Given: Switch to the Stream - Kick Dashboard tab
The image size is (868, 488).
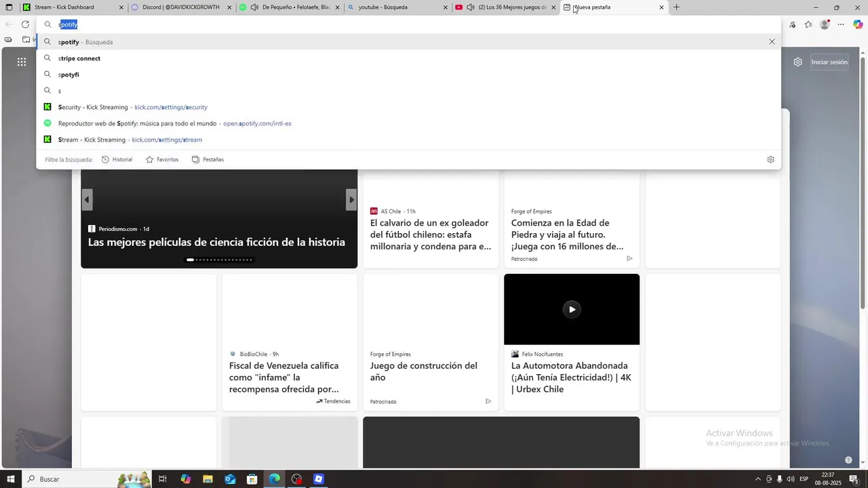Looking at the screenshot, I should pos(73,7).
